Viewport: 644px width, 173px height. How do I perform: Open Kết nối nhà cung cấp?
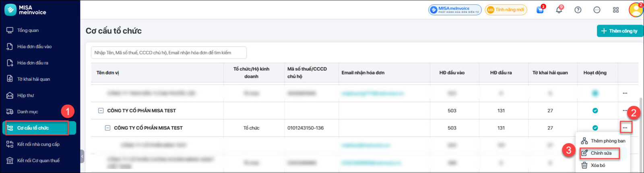(38, 144)
